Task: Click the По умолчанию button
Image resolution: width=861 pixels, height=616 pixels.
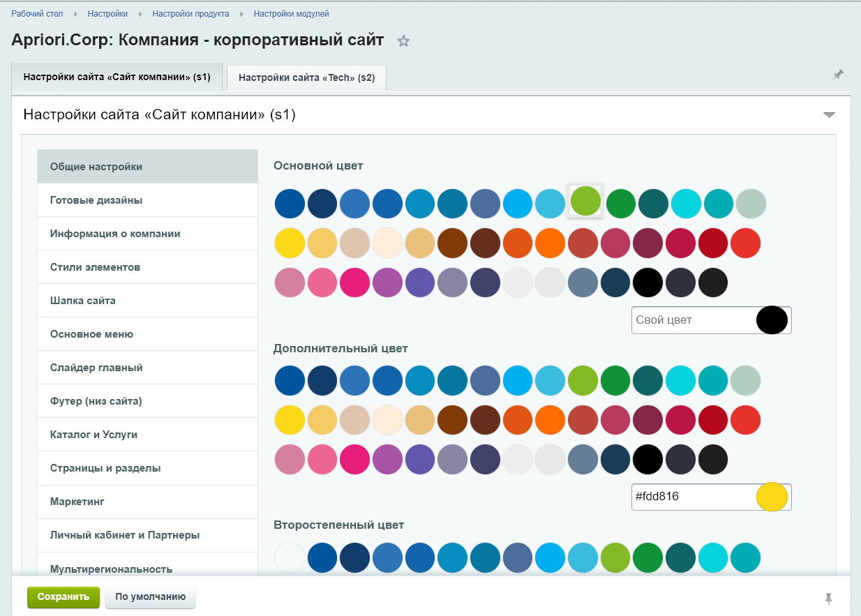Action: pyautogui.click(x=150, y=597)
